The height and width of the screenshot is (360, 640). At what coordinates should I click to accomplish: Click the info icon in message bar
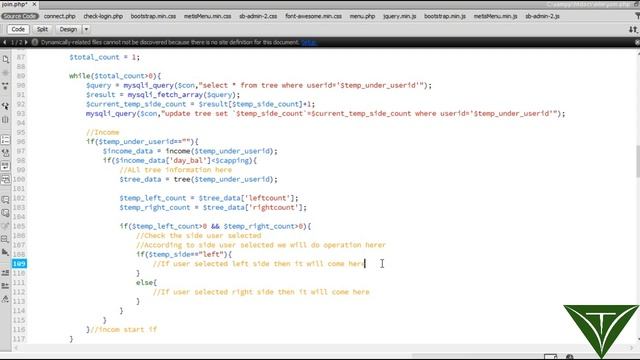[x=35, y=42]
